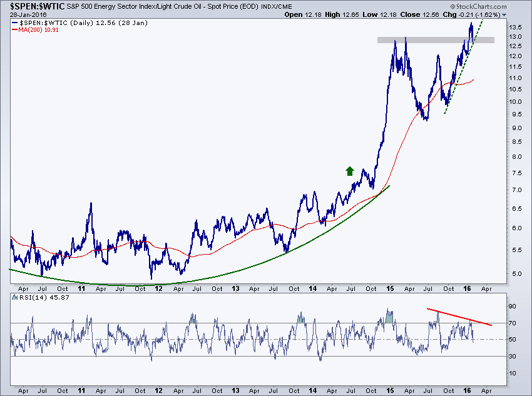532x396 pixels.
Task: Open the StockCharts.com link
Action: pyautogui.click(x=478, y=6)
